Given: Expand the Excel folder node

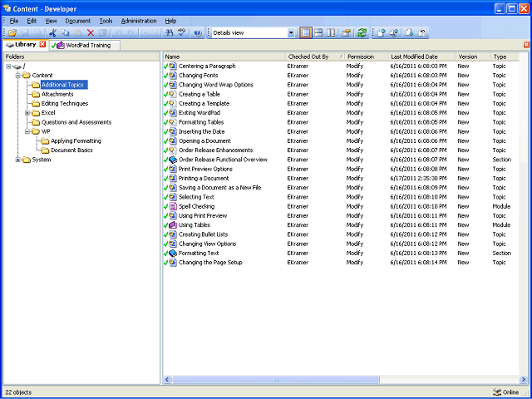Looking at the screenshot, I should (x=27, y=113).
